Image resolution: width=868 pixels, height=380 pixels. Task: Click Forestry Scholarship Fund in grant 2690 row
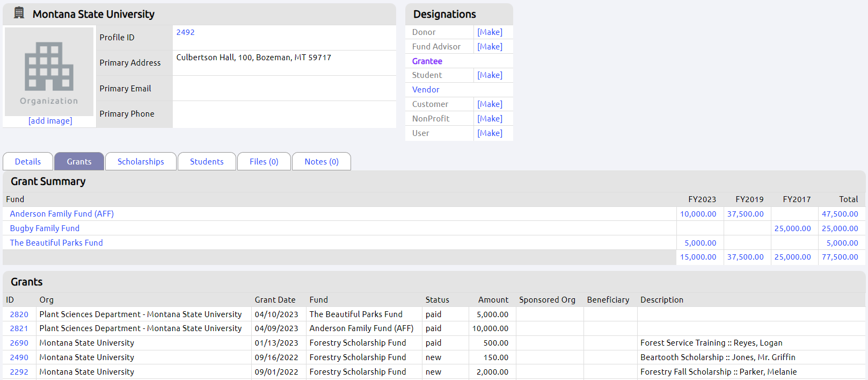pos(358,343)
